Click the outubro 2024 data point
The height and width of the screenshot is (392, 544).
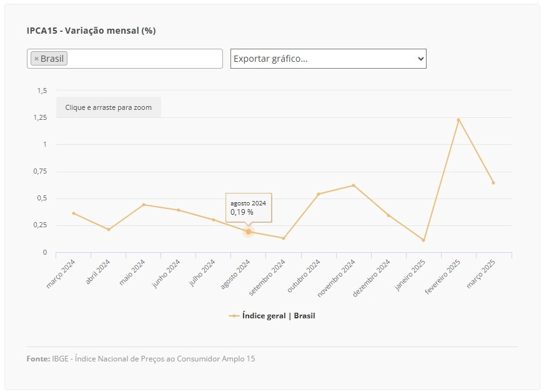pos(319,194)
